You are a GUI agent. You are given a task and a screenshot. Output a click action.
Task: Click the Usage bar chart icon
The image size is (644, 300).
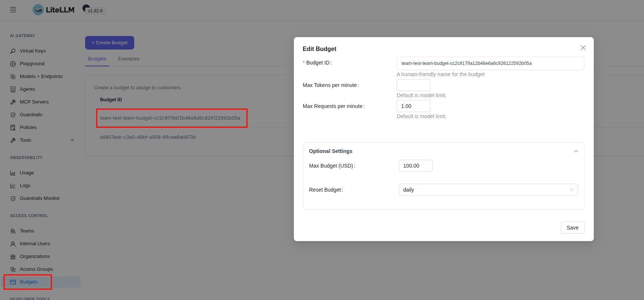(x=13, y=173)
